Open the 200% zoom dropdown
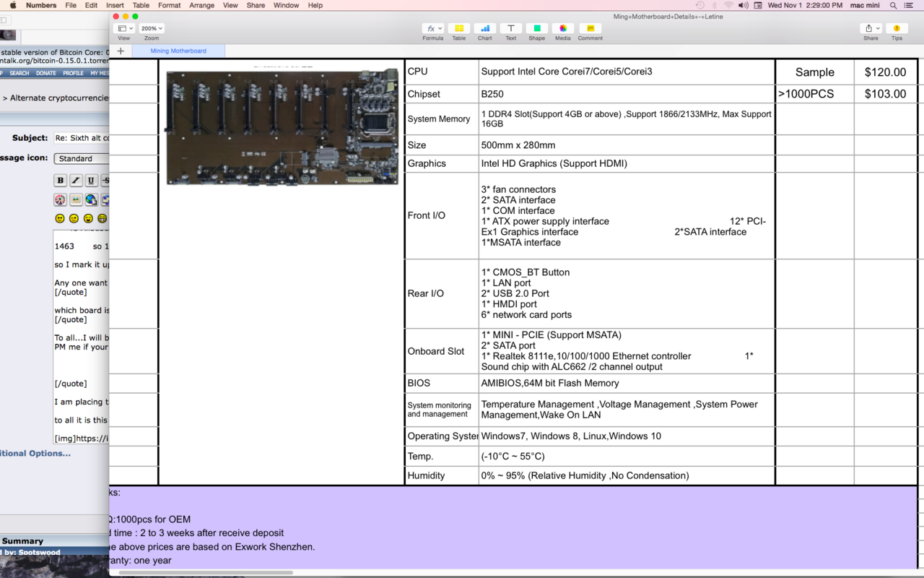The height and width of the screenshot is (578, 924). pyautogui.click(x=151, y=29)
